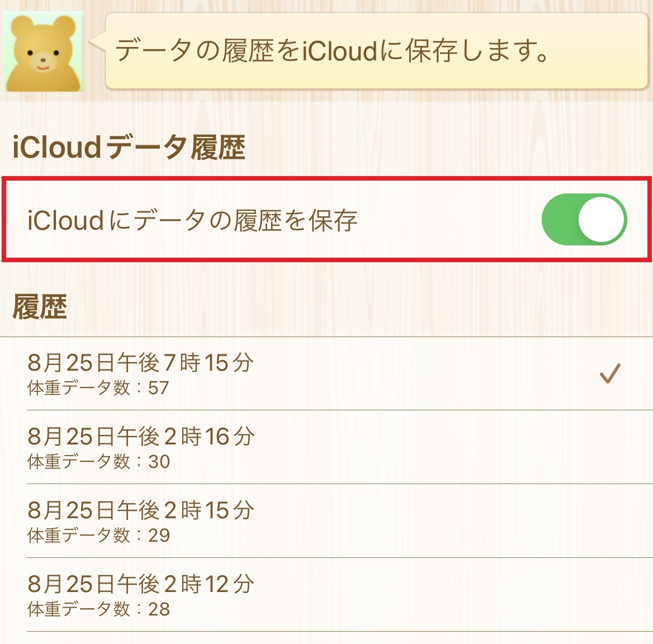Click the 体重データ数:30 subtitle

(98, 462)
